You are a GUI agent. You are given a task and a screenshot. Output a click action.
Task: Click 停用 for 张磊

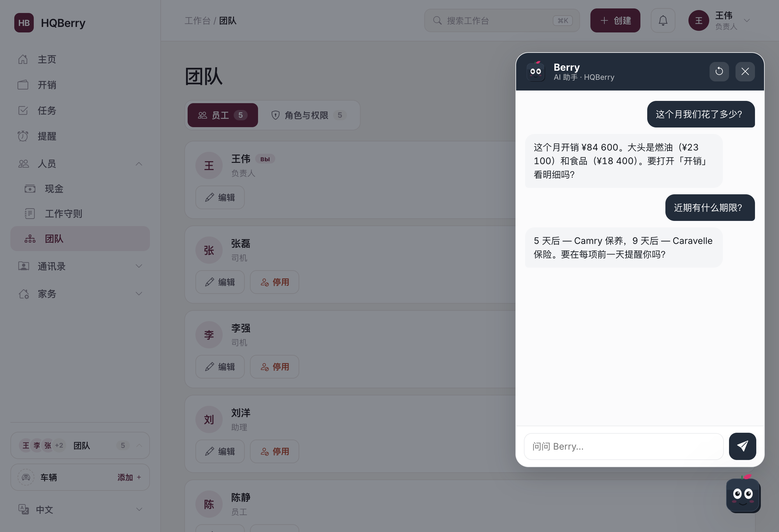(275, 282)
